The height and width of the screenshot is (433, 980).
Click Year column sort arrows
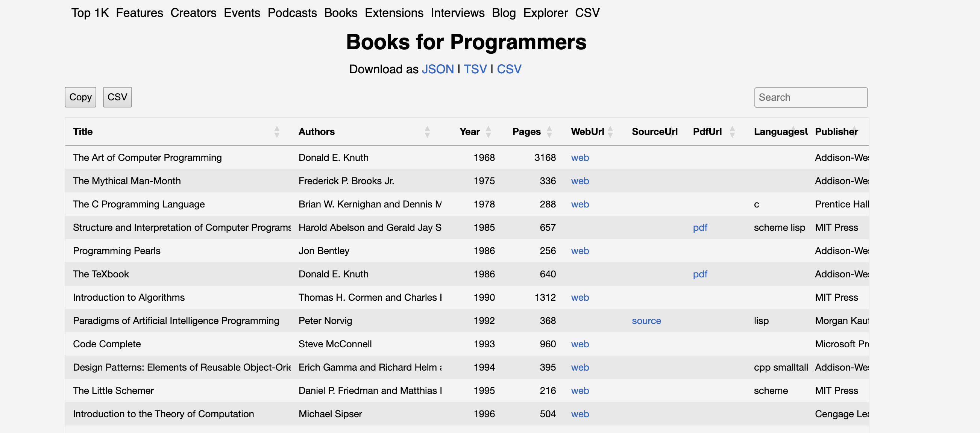pyautogui.click(x=488, y=132)
